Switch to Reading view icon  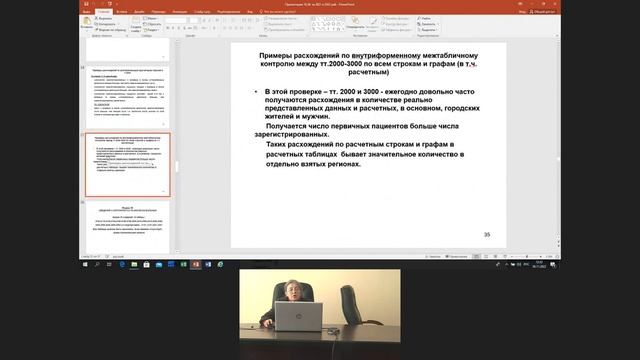(x=496, y=257)
